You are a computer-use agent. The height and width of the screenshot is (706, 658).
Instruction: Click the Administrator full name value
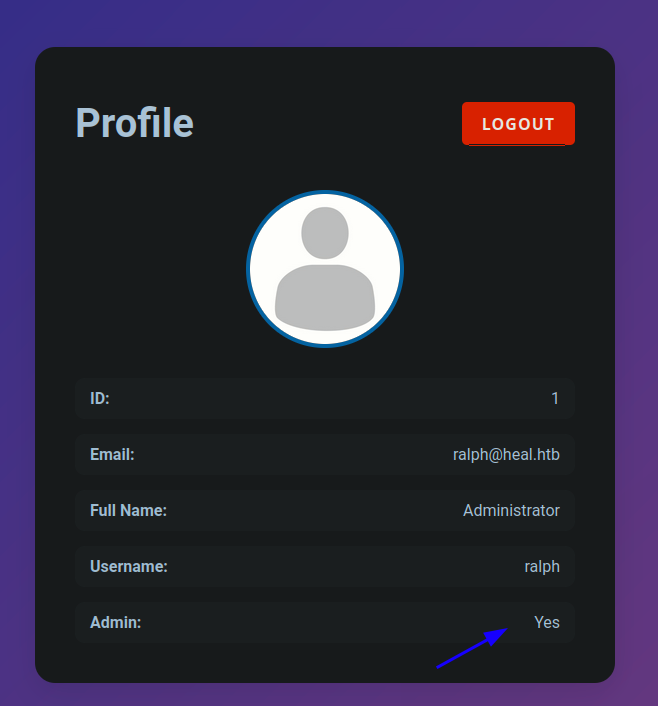coord(511,510)
